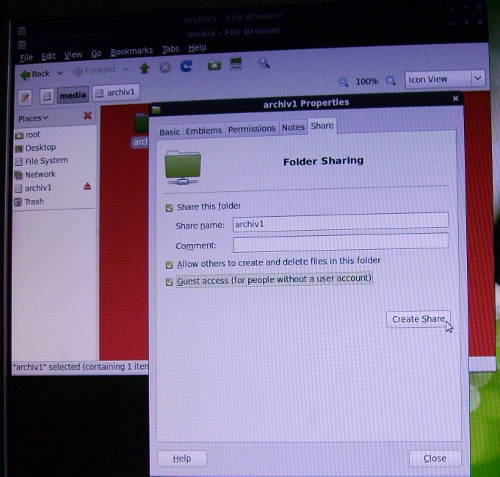Click the Reload icon in toolbar
The height and width of the screenshot is (477, 500).
pos(186,66)
